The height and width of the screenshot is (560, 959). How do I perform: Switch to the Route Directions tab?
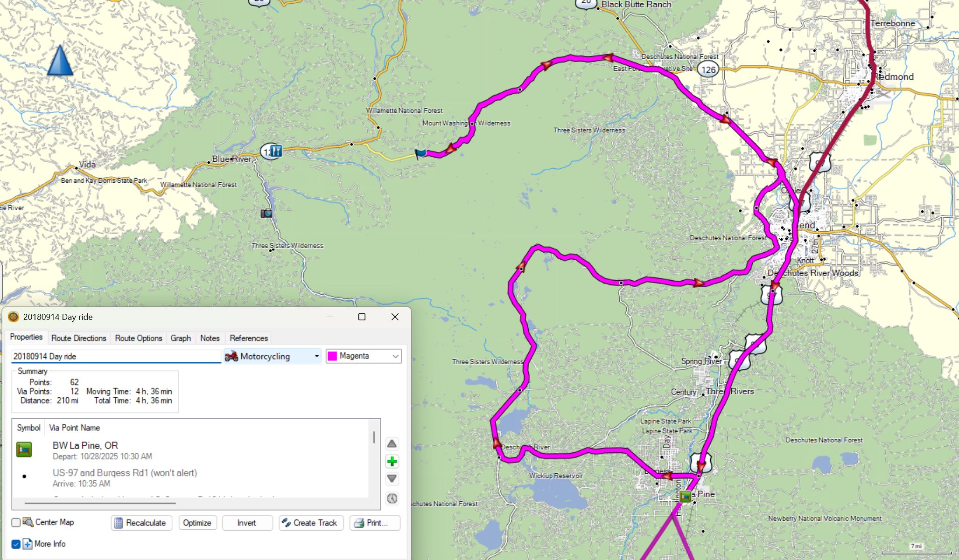(x=78, y=338)
